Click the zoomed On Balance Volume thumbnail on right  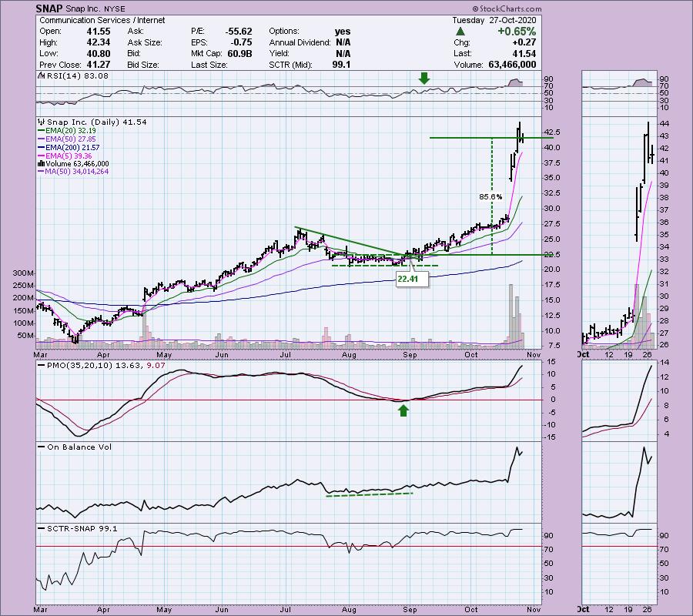(620, 482)
